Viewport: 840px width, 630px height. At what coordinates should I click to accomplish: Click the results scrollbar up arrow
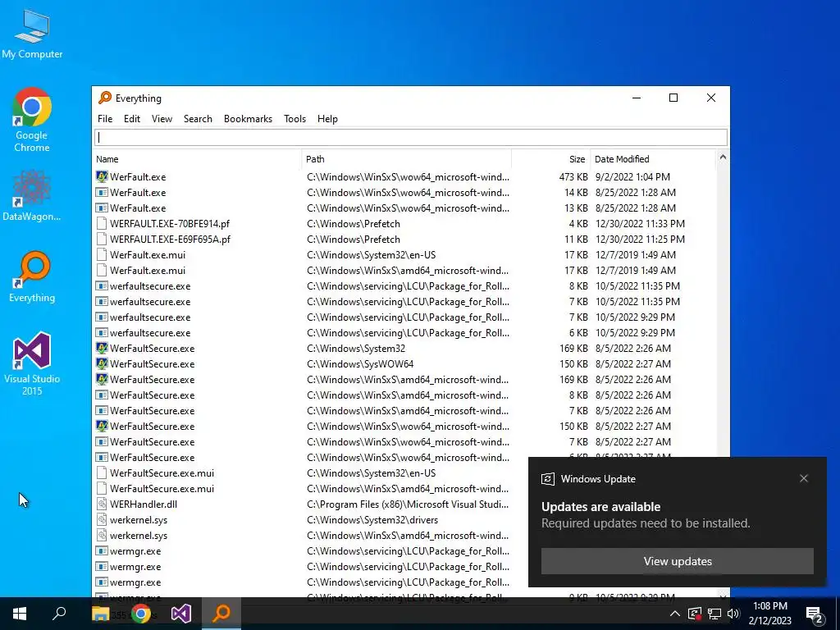723,157
